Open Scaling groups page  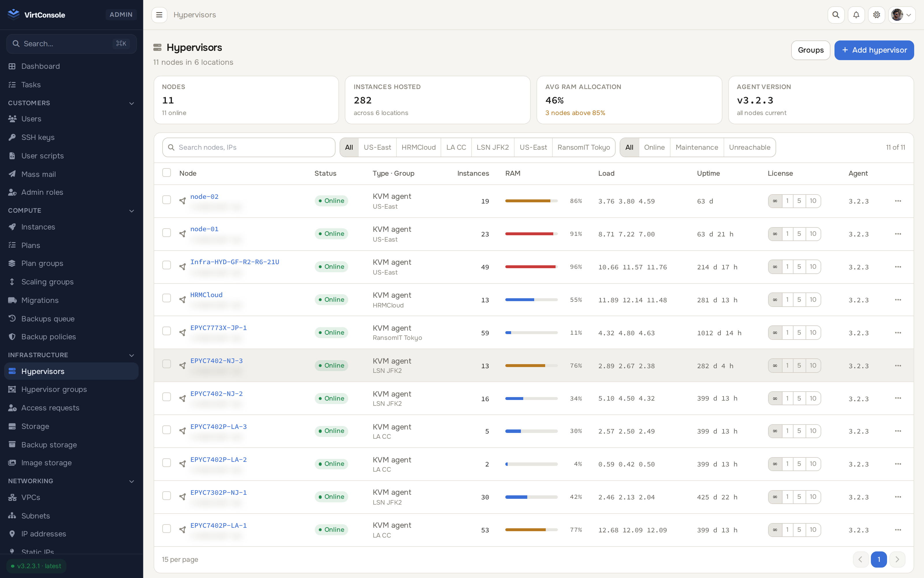(x=71, y=282)
